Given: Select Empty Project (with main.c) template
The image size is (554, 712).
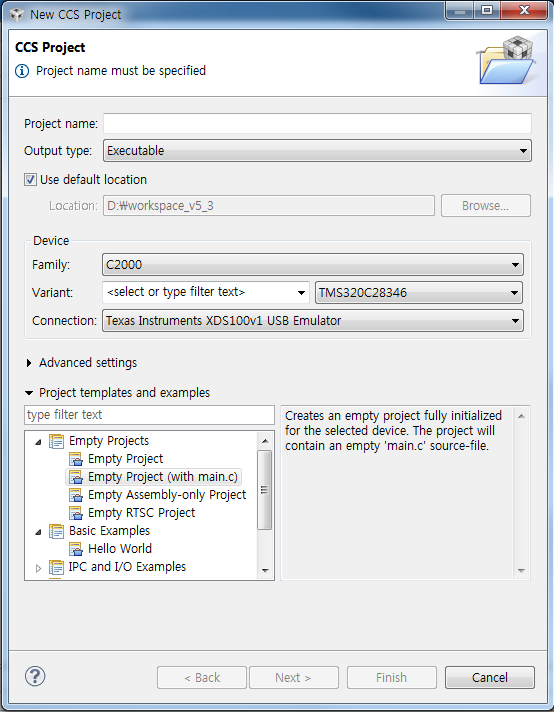Looking at the screenshot, I should tap(163, 477).
